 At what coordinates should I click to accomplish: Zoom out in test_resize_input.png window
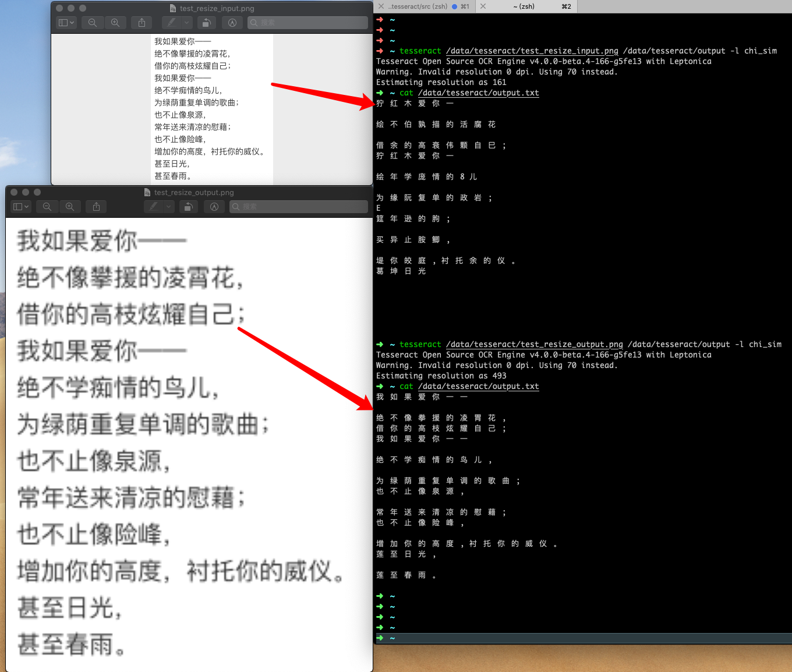coord(93,23)
